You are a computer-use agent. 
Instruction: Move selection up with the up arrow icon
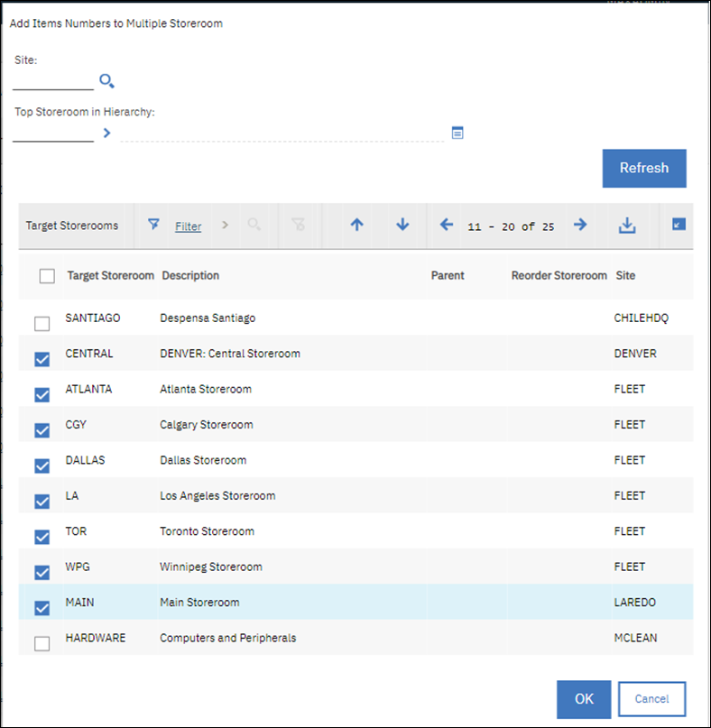(355, 226)
